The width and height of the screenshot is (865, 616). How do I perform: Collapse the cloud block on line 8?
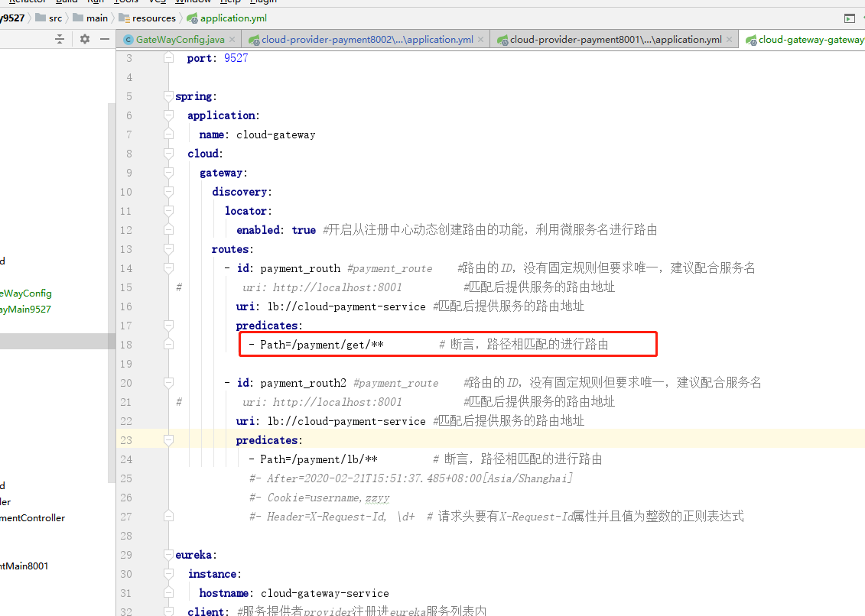[x=169, y=154]
